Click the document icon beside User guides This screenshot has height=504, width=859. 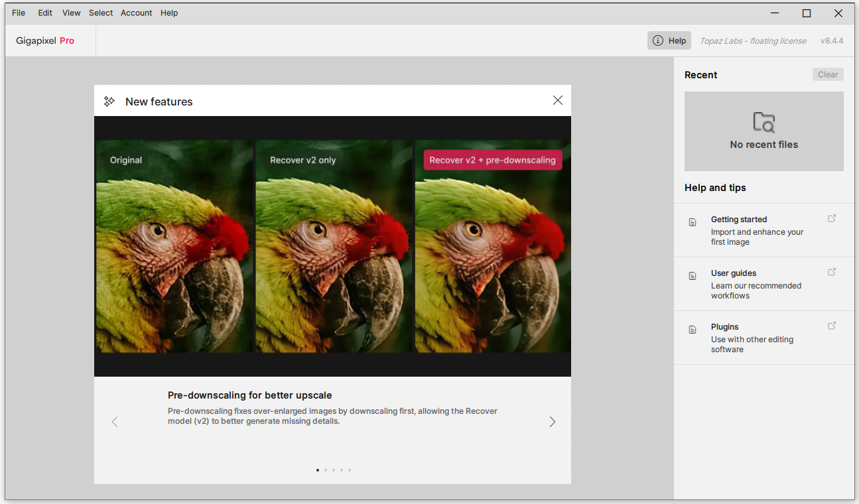693,276
